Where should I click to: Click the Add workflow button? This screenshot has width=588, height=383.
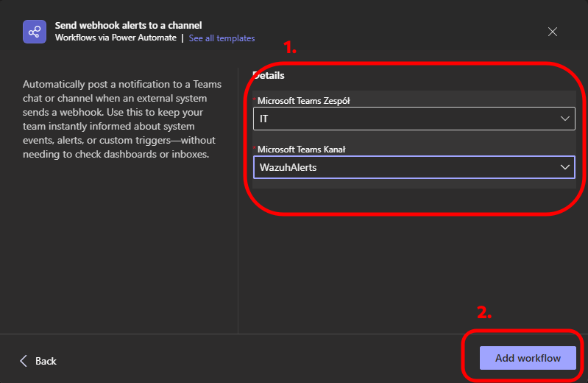528,358
